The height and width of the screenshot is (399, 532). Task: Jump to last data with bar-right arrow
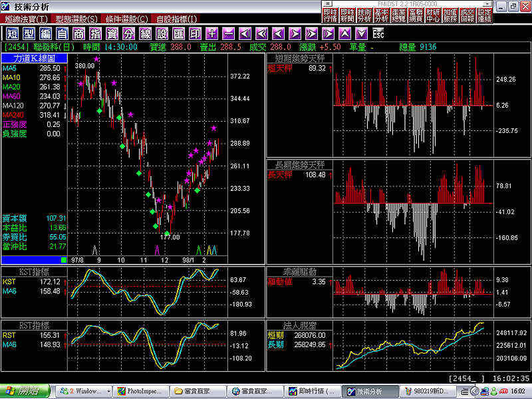point(328,34)
